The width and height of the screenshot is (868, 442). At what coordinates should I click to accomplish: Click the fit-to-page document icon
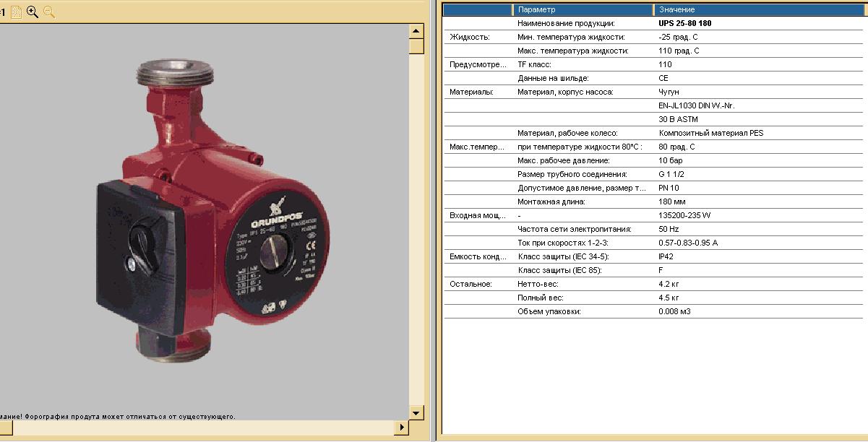click(16, 12)
